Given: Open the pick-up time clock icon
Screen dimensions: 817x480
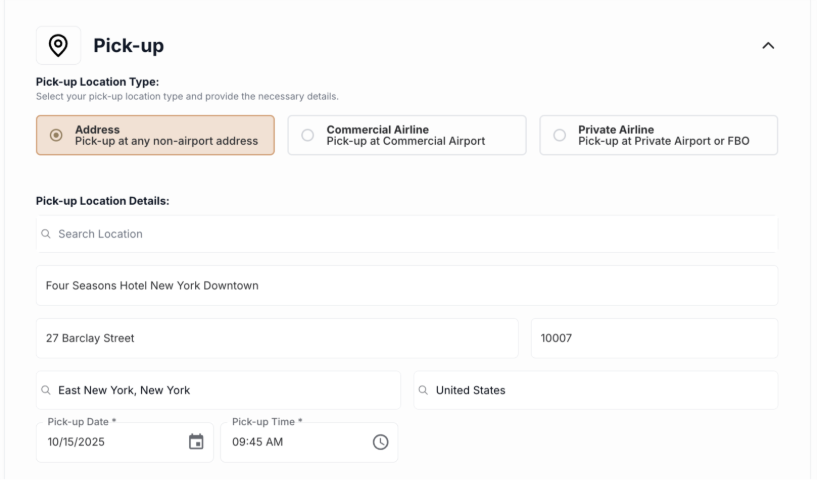Looking at the screenshot, I should click(380, 442).
